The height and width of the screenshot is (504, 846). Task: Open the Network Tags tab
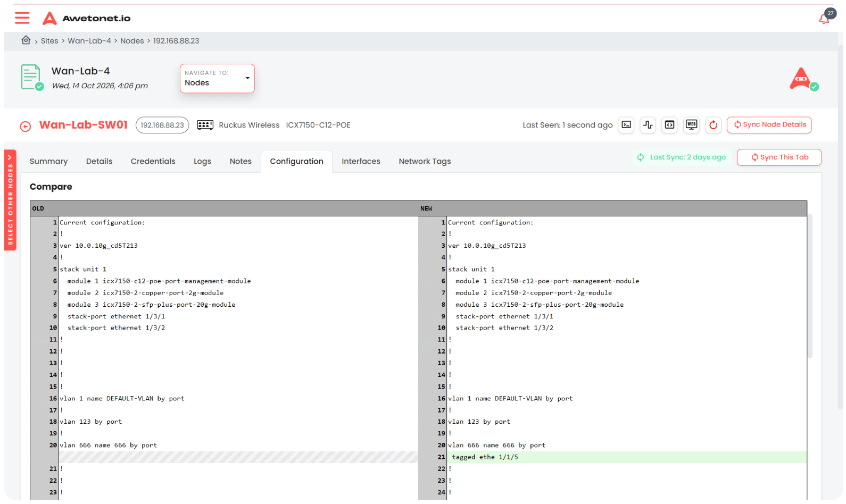coord(425,162)
